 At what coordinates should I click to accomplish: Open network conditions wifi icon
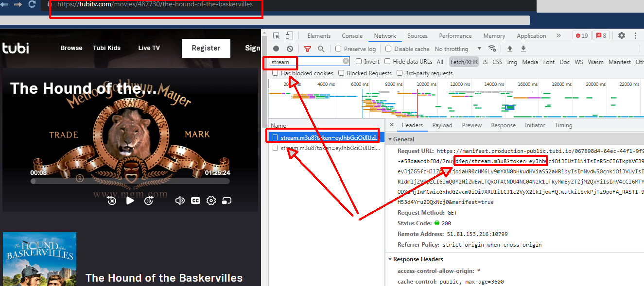[492, 49]
